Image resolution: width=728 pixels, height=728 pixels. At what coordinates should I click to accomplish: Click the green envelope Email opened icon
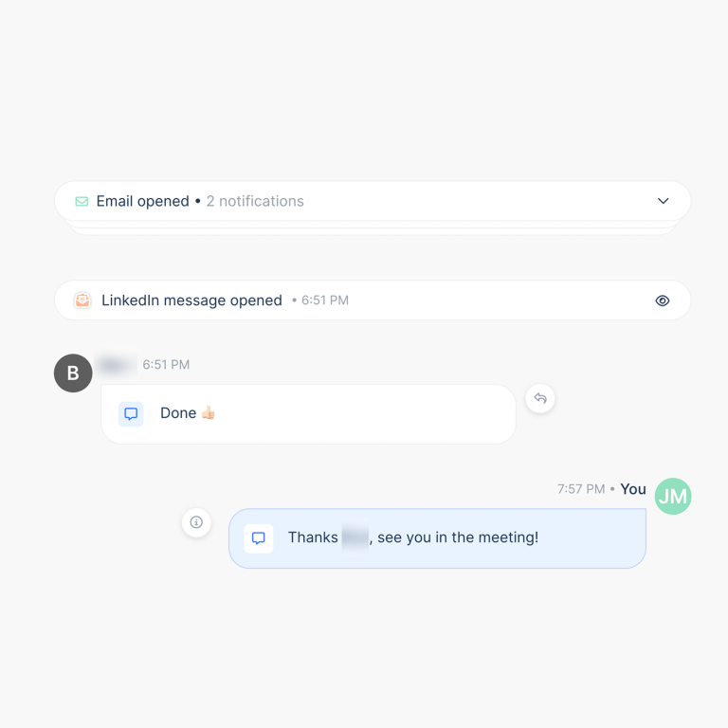coord(82,202)
